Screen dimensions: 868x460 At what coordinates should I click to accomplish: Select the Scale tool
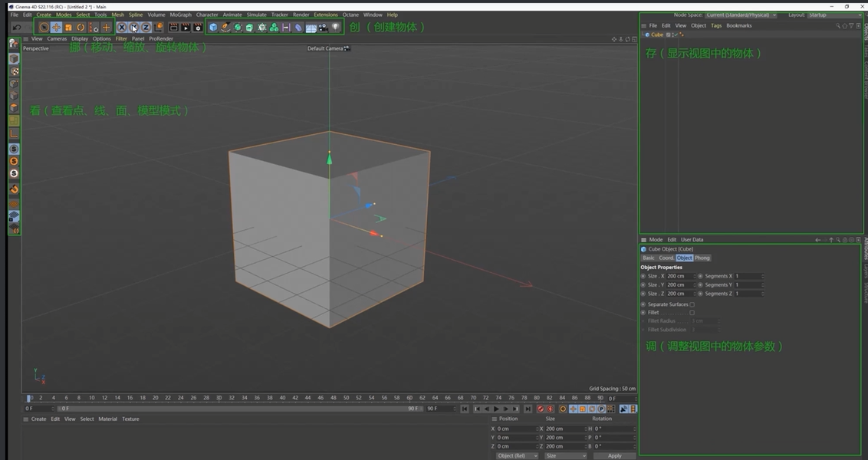point(68,27)
